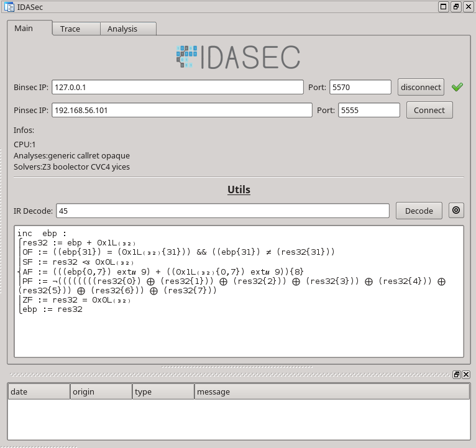Click the 'origin' column header in log table
The width and height of the screenshot is (476, 448).
tap(101, 391)
